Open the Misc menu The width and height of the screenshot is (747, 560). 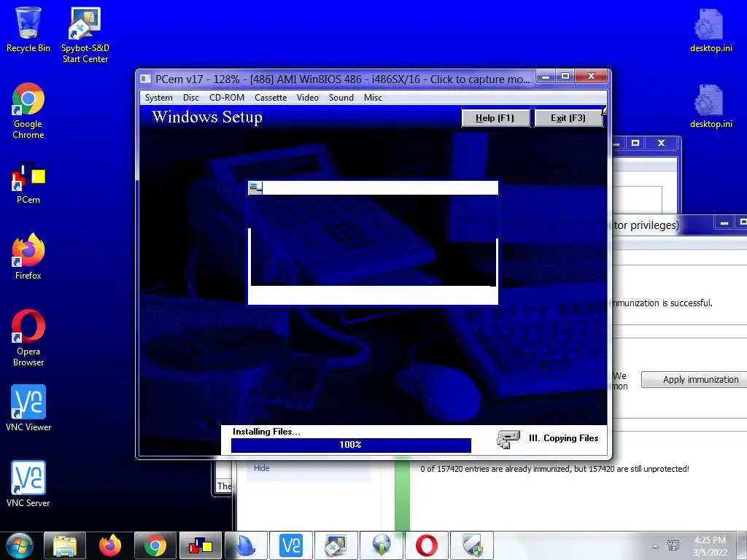point(373,98)
